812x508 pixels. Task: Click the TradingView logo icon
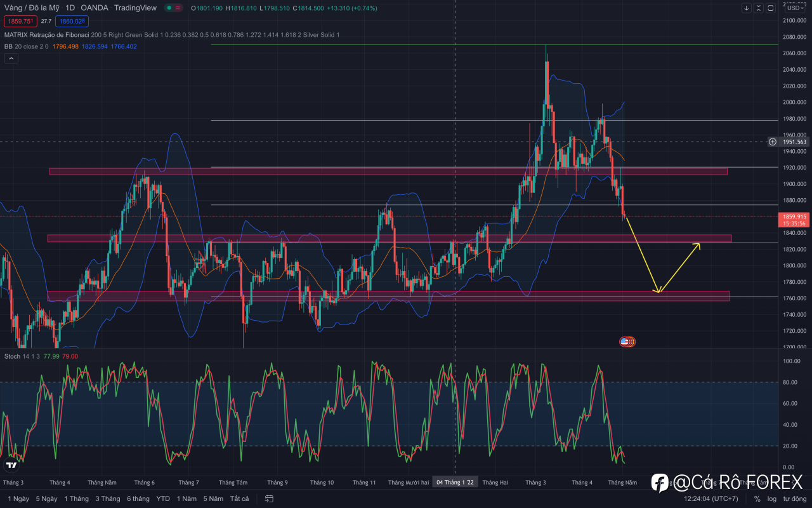11,465
